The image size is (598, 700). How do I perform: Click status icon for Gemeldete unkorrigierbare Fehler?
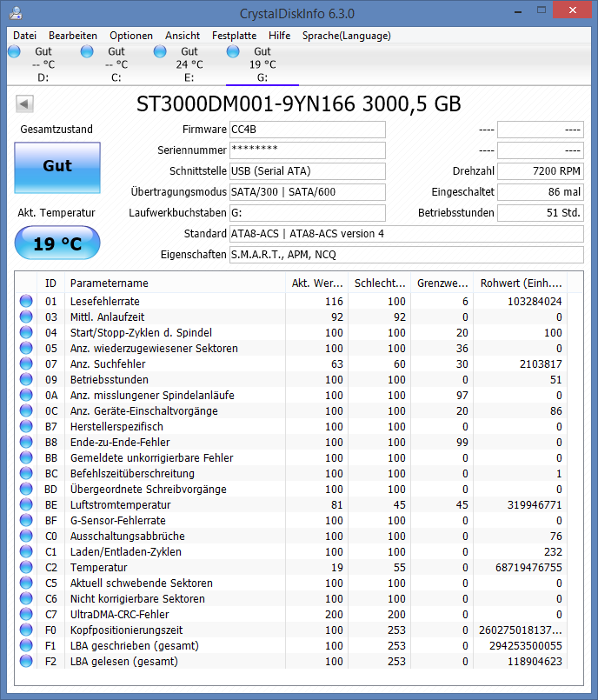tap(26, 457)
